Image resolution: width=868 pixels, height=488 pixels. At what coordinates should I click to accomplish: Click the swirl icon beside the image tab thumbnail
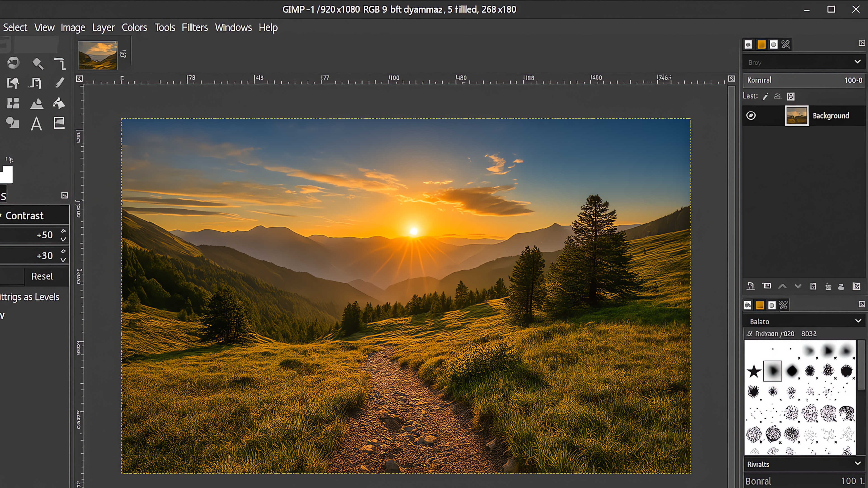tap(123, 54)
